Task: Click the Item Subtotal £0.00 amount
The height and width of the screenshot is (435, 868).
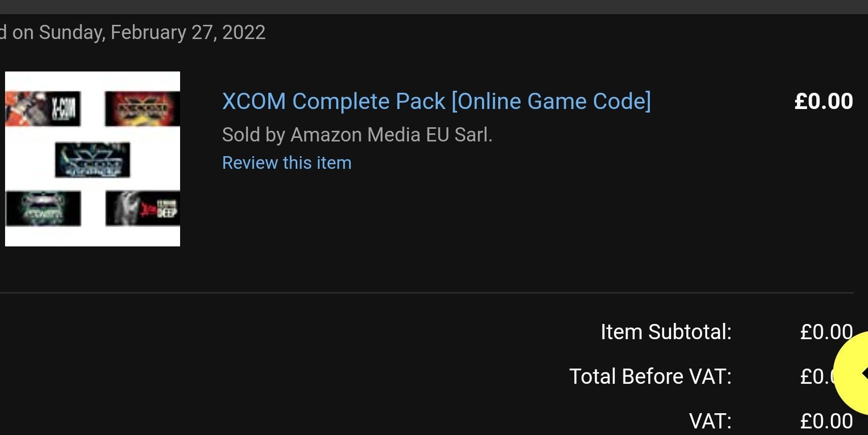Action: pyautogui.click(x=826, y=332)
